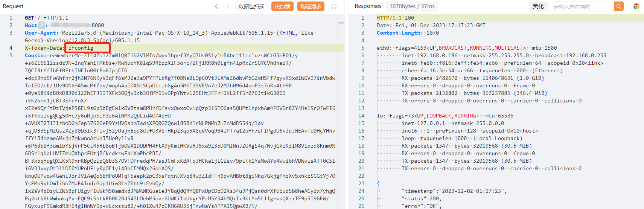This screenshot has height=209, width=644.
Task: Click the question-mark icon next to Host
Action: coord(42,25)
